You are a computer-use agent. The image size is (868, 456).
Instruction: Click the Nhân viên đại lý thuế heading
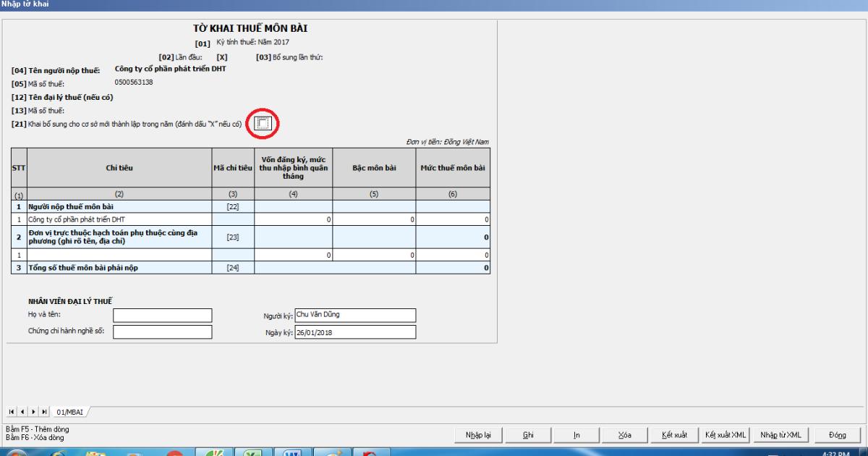(x=70, y=300)
